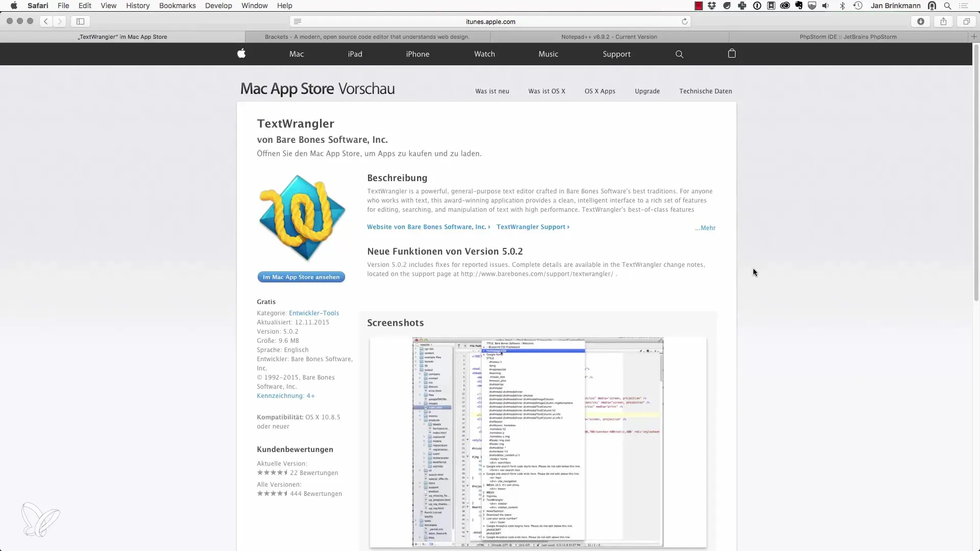Click the TextWrangler screenshot thumbnail

[x=538, y=442]
